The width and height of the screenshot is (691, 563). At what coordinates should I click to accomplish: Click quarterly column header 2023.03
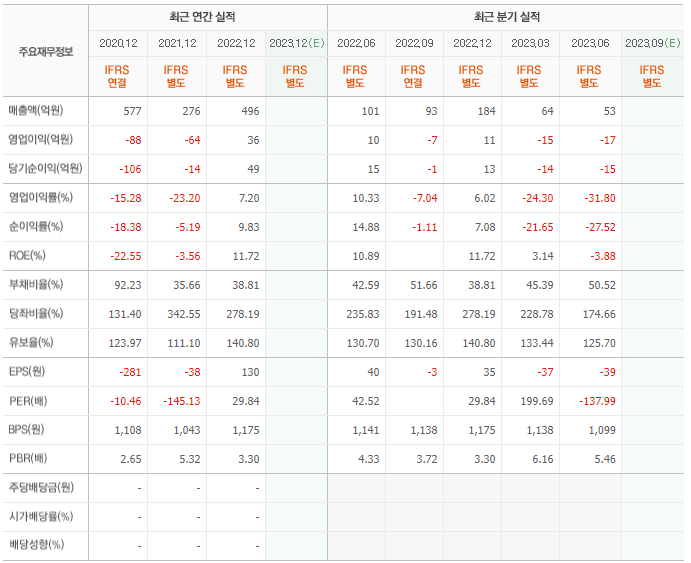coord(530,43)
